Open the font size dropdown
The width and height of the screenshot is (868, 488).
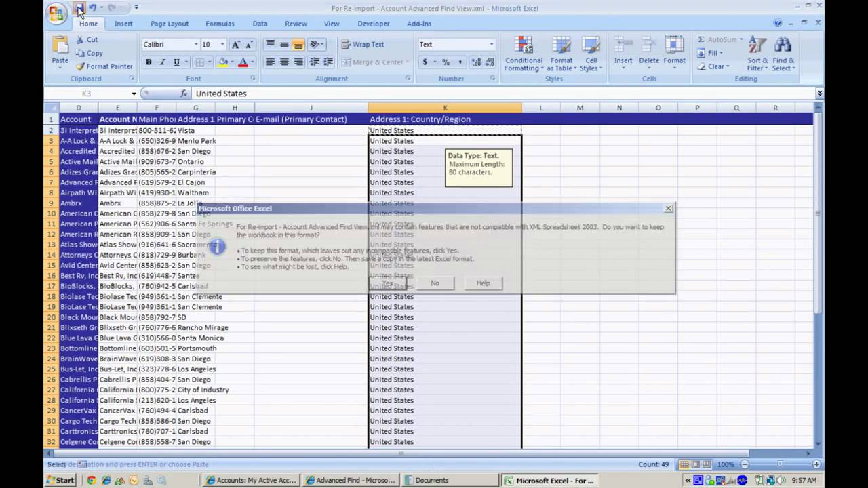pos(222,45)
